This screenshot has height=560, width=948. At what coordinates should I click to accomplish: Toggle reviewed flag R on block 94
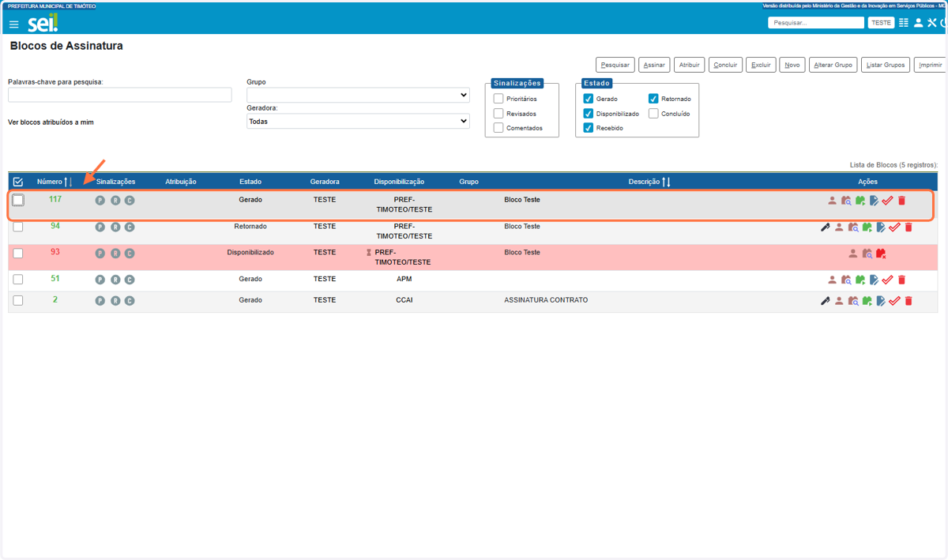click(x=115, y=227)
